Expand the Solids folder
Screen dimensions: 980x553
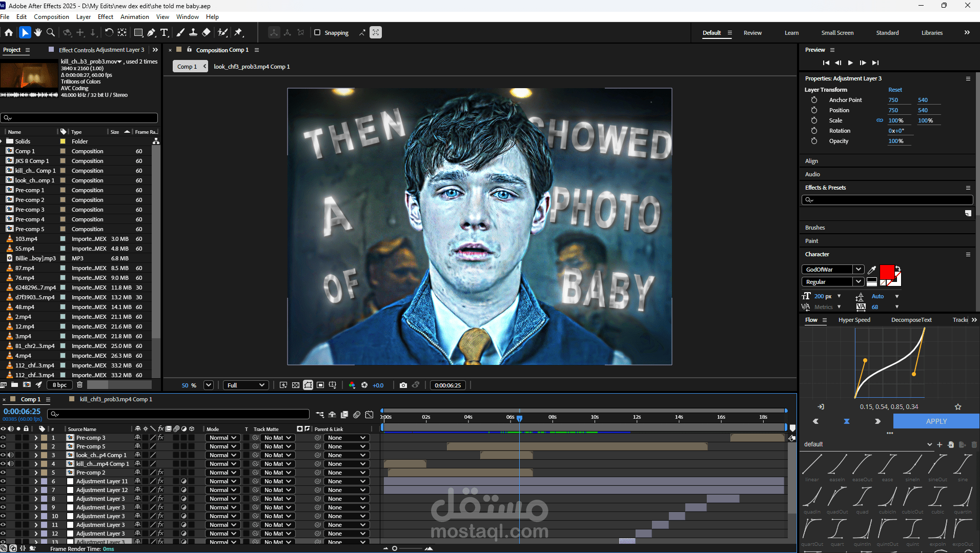coord(2,141)
